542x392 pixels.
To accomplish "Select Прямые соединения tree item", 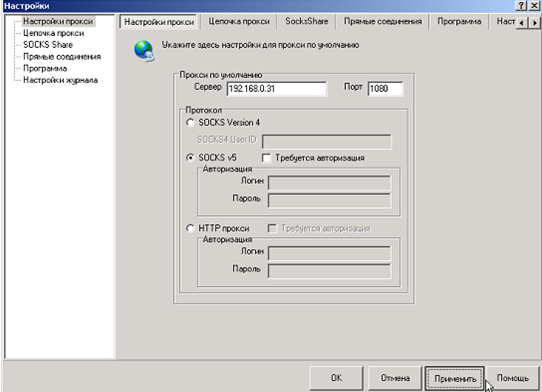I will pos(62,57).
